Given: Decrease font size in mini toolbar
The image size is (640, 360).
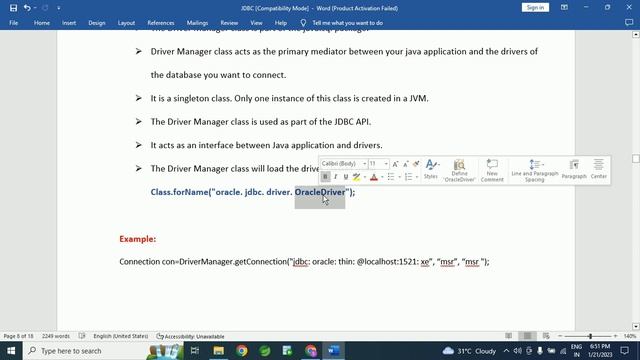Looking at the screenshot, I should (x=405, y=164).
